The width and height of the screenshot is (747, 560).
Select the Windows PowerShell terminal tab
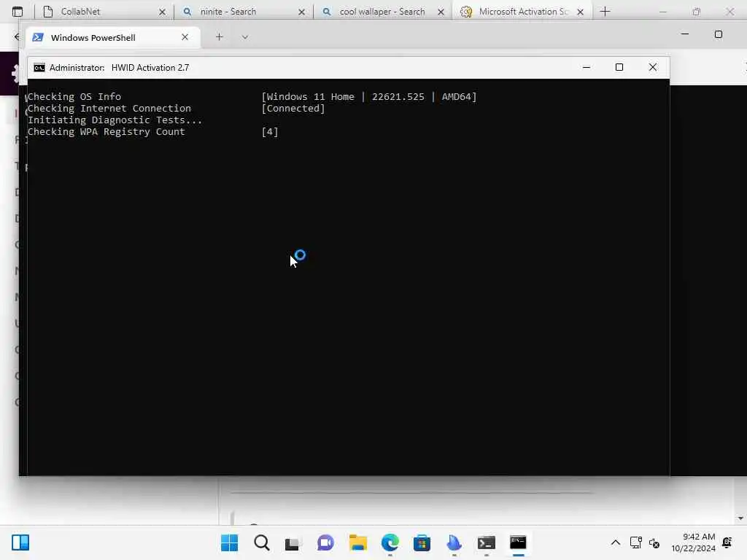(113, 37)
